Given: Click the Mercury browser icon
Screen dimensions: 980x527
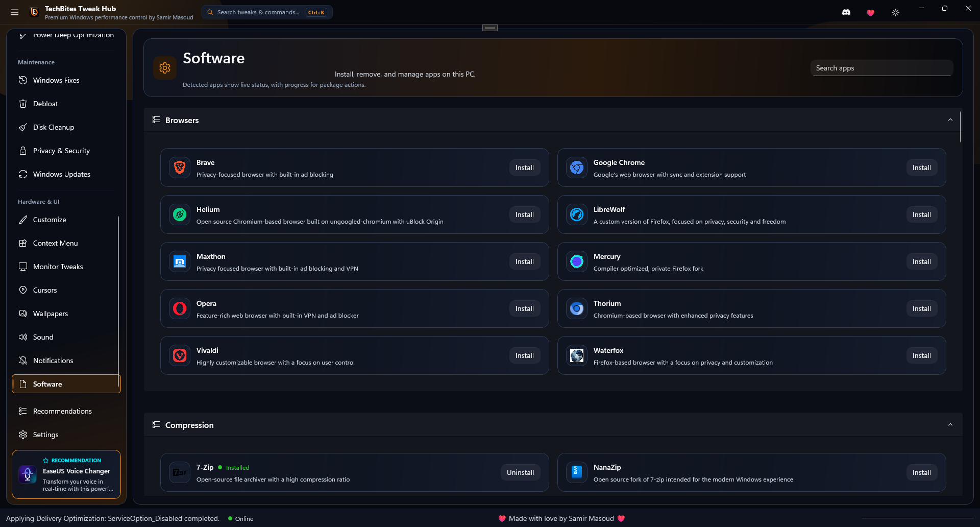Looking at the screenshot, I should tap(577, 261).
